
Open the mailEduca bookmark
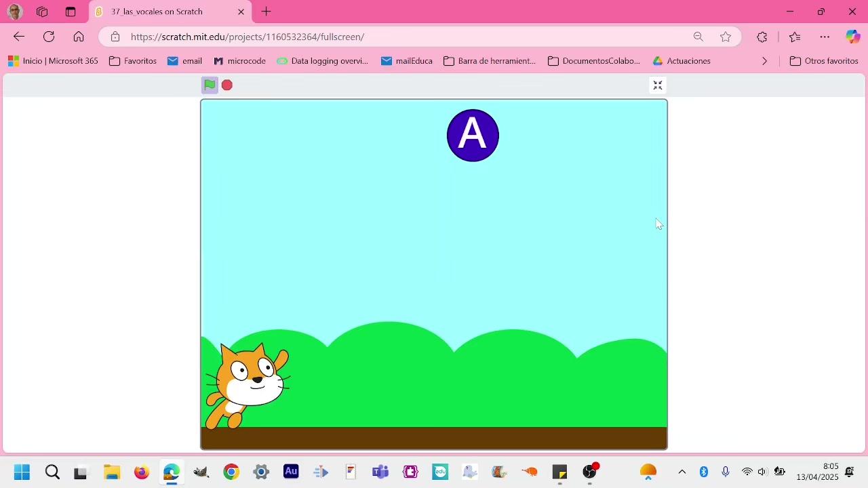407,61
